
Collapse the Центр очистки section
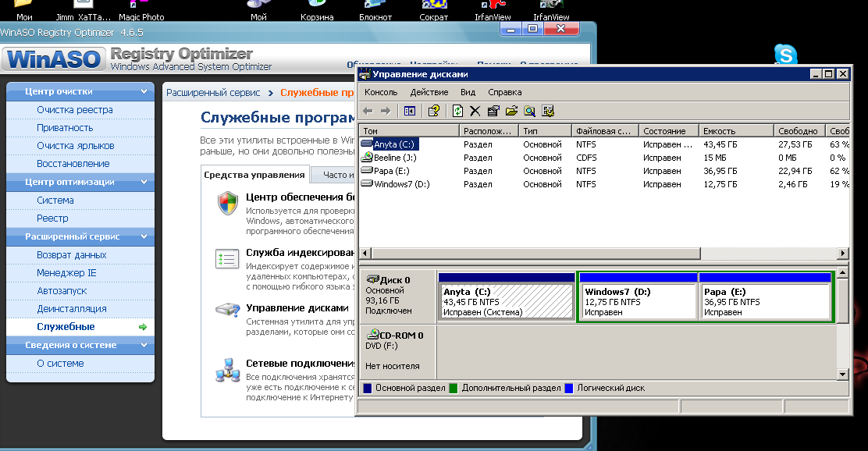[144, 91]
